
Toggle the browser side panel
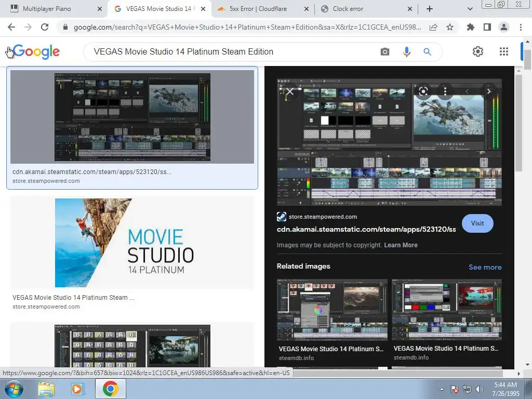point(487,27)
